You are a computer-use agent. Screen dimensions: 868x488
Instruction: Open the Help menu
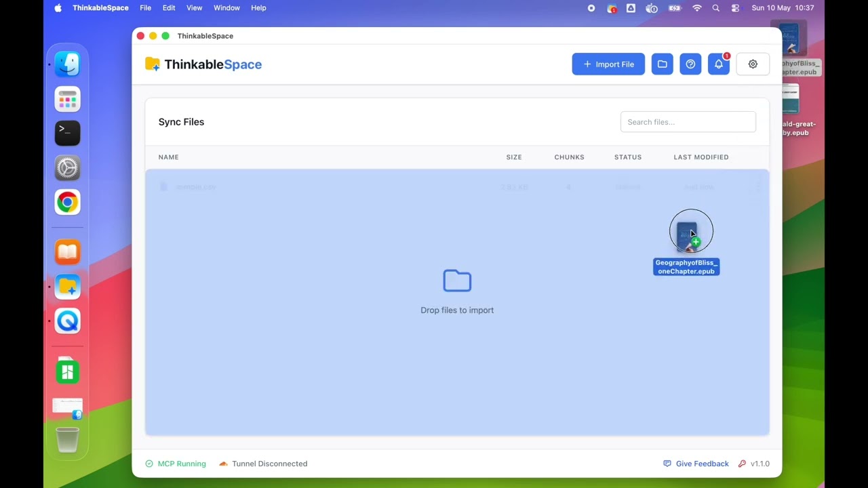[258, 8]
